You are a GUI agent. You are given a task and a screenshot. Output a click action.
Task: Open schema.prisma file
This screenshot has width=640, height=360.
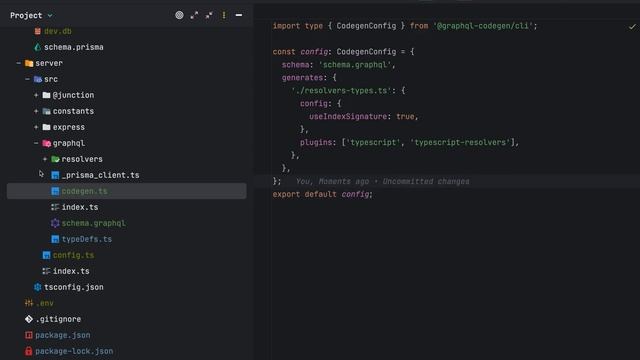pos(73,47)
